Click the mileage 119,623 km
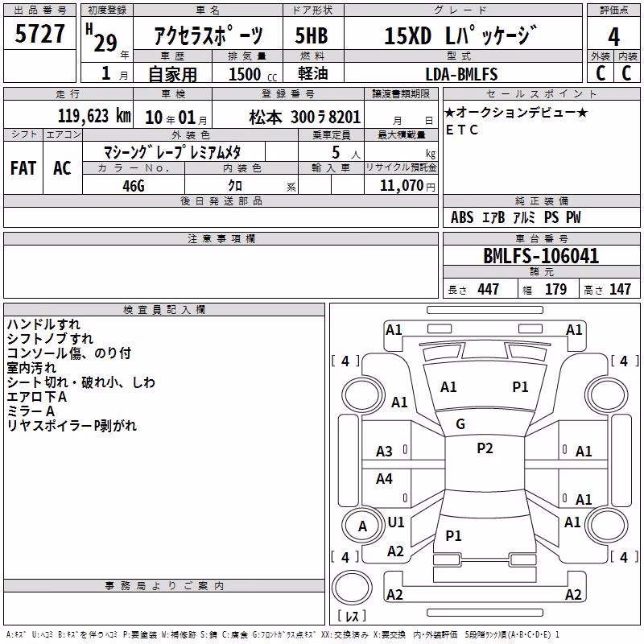This screenshot has height=644, width=644. point(94,116)
